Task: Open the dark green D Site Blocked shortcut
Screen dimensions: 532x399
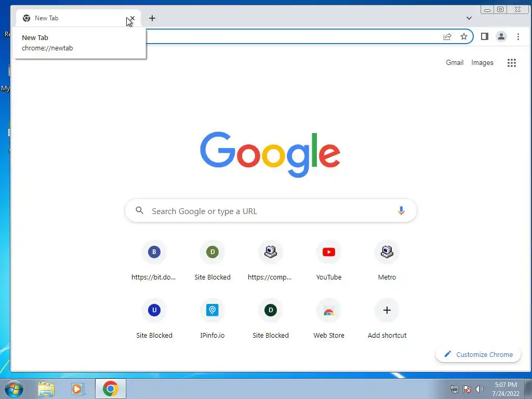Action: [270, 320]
